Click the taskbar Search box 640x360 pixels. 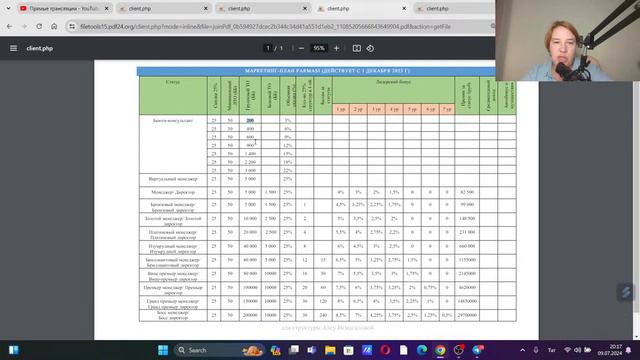(220, 350)
